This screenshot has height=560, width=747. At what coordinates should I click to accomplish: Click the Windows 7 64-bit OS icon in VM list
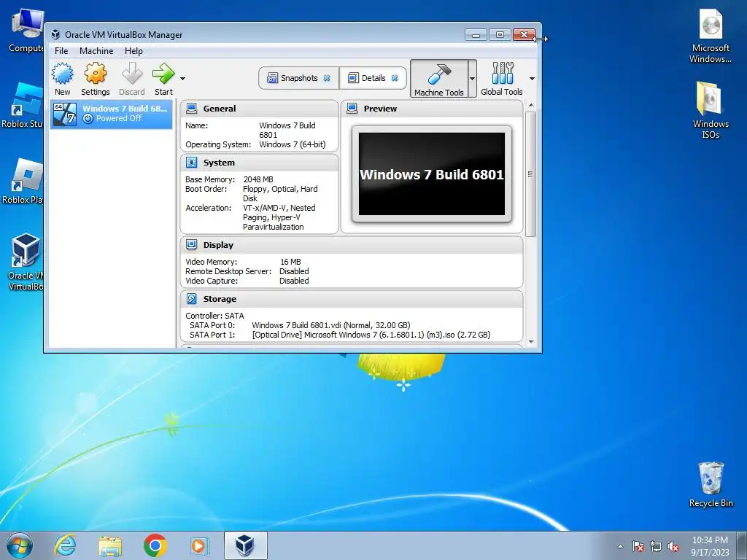tap(65, 114)
